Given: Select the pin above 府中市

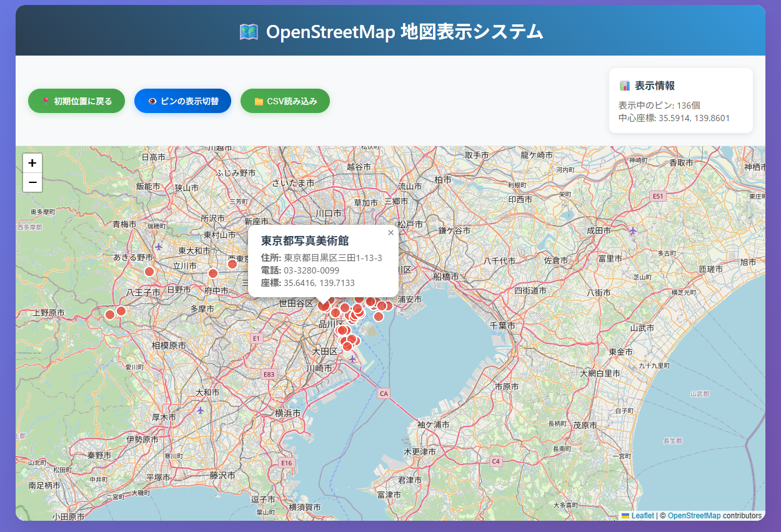Looking at the screenshot, I should tap(212, 273).
